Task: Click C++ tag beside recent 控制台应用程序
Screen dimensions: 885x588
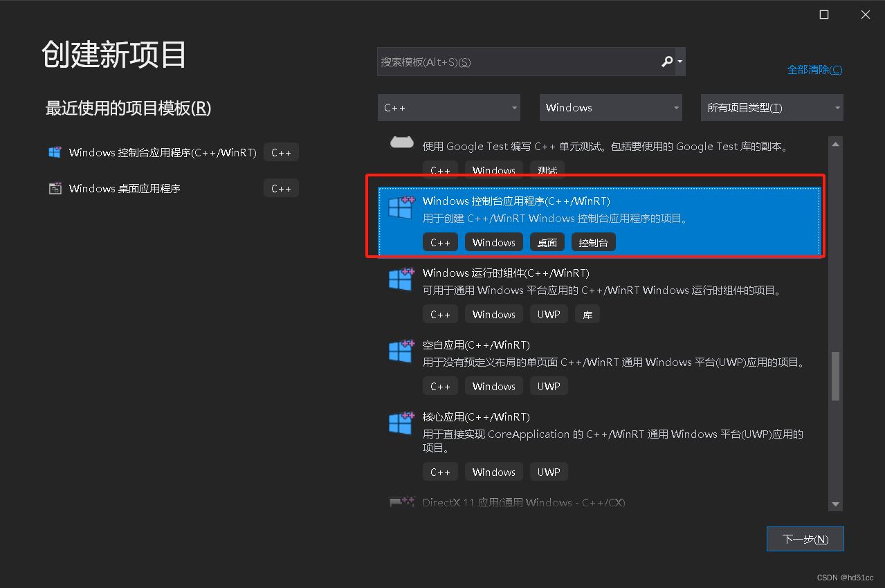Action: (x=281, y=153)
